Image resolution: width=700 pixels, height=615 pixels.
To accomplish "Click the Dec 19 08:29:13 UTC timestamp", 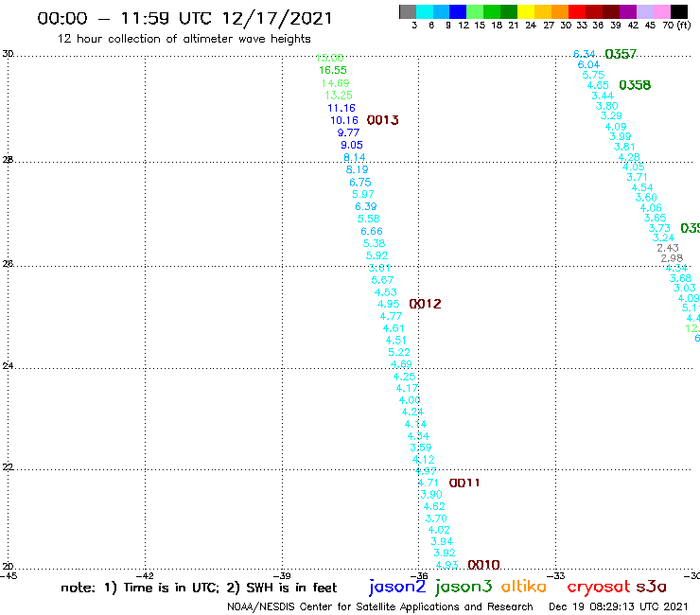I will click(x=619, y=606).
